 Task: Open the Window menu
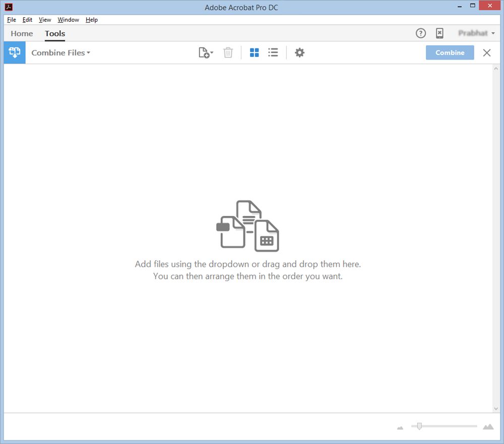(68, 20)
